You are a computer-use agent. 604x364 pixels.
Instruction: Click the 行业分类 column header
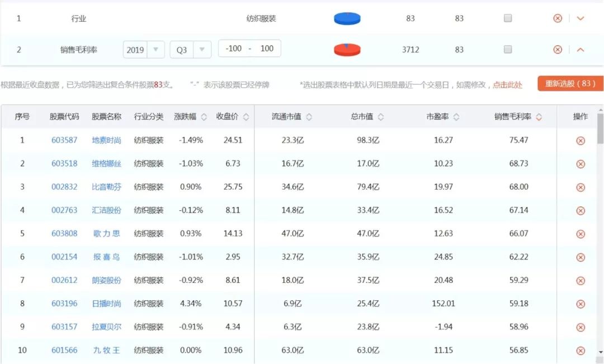coord(149,116)
